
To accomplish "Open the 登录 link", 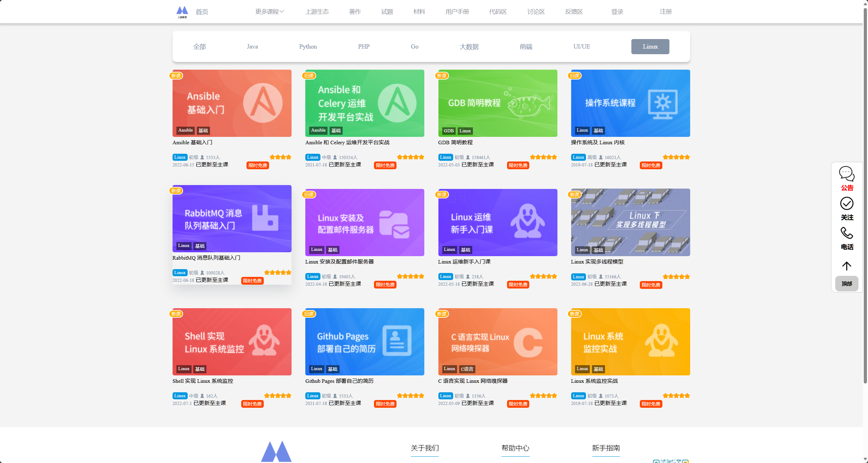I will [617, 12].
